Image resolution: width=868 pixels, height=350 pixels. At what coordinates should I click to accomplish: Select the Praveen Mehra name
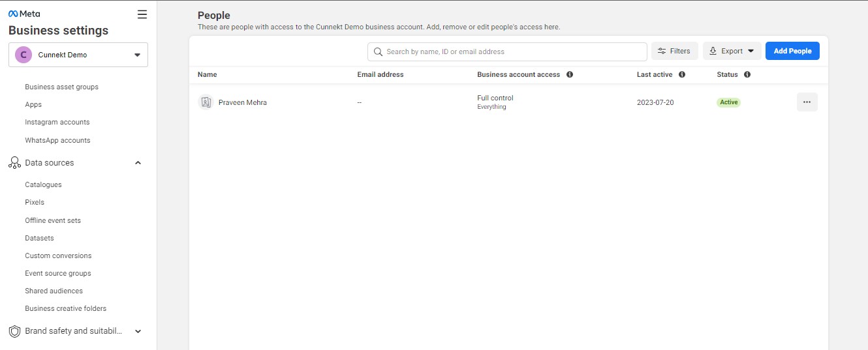click(x=243, y=102)
